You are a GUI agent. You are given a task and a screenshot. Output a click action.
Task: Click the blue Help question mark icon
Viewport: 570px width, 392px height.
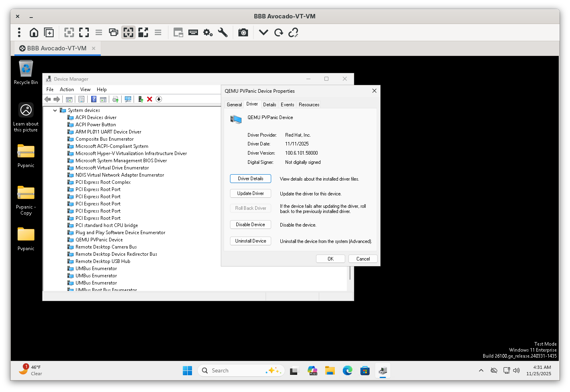click(94, 99)
